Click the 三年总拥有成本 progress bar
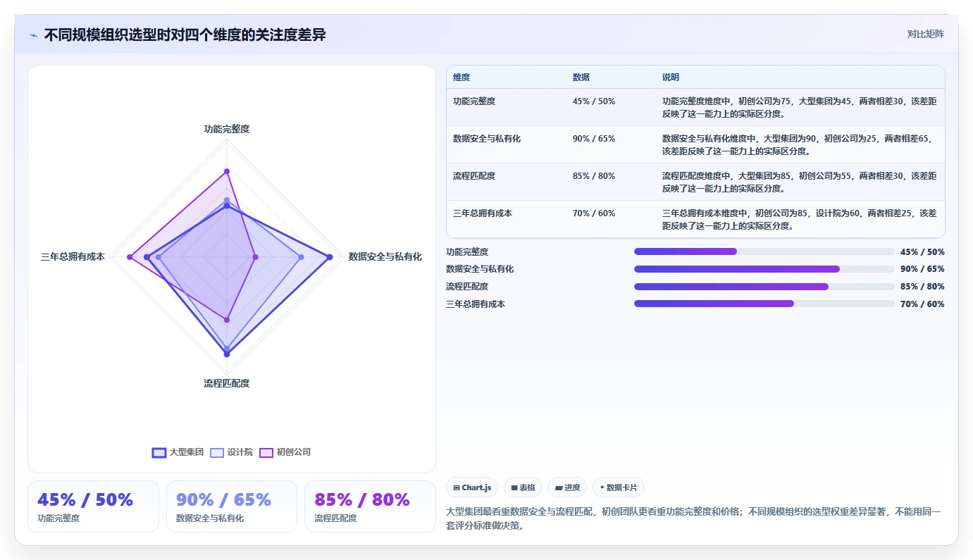 (764, 304)
